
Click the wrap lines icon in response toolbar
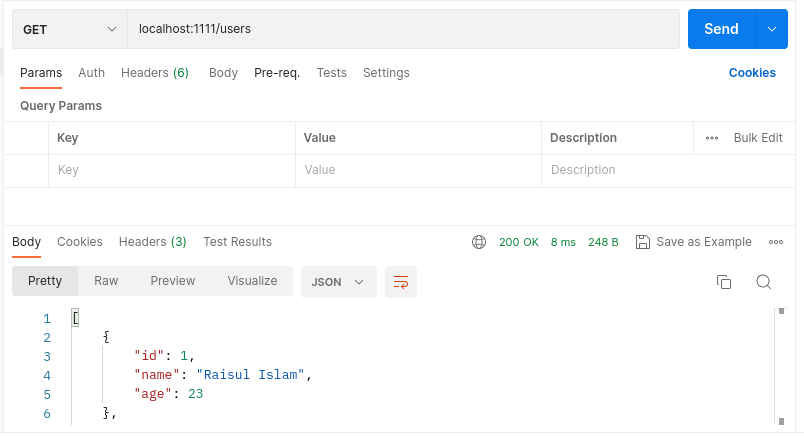(401, 282)
